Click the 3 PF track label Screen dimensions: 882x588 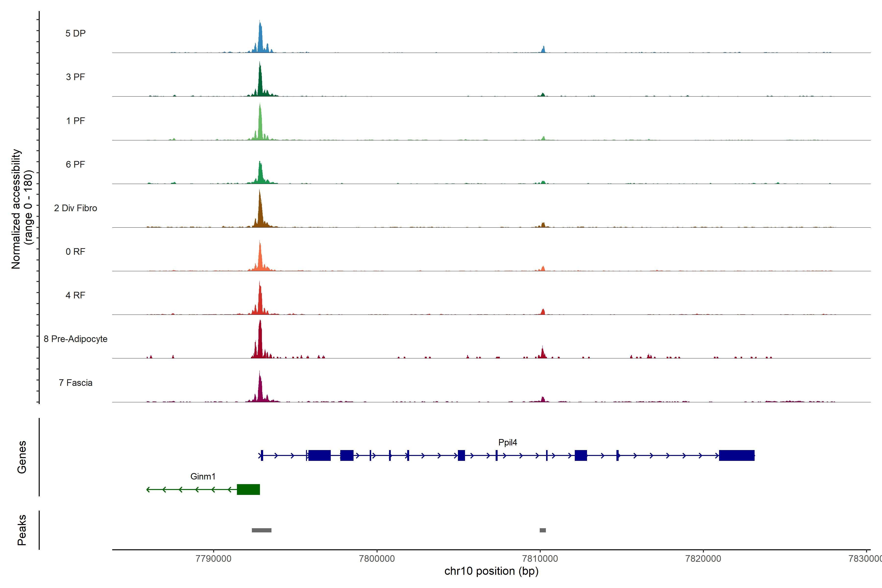click(x=75, y=77)
